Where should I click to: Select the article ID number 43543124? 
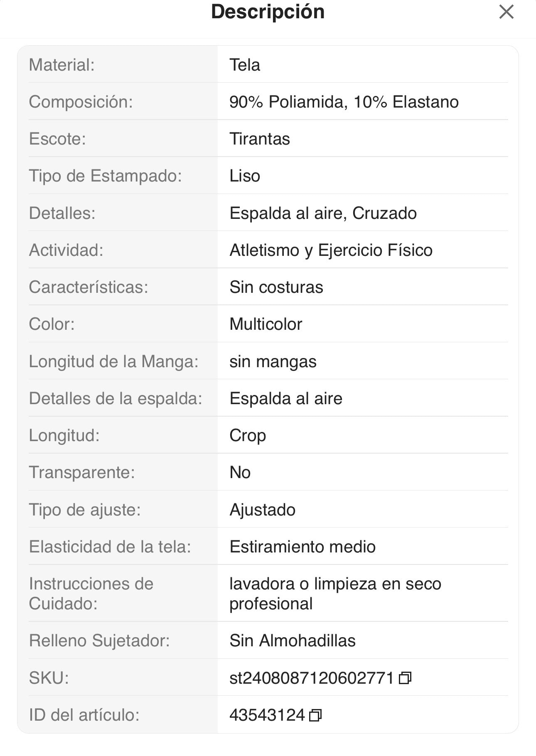click(x=267, y=715)
